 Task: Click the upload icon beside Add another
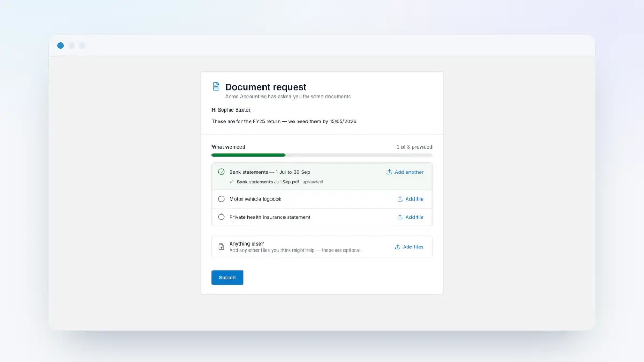[x=389, y=172]
